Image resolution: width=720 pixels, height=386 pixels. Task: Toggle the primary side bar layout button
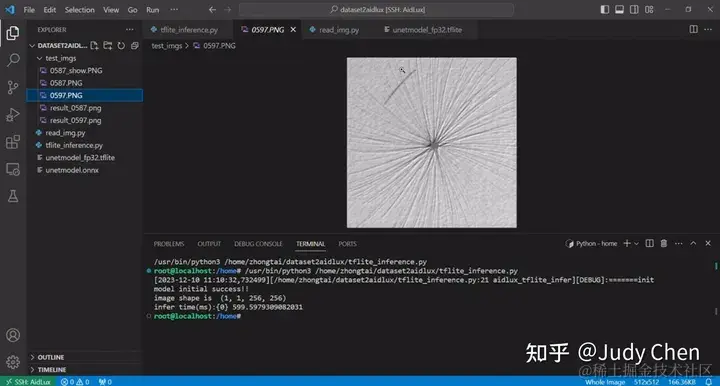pyautogui.click(x=605, y=9)
